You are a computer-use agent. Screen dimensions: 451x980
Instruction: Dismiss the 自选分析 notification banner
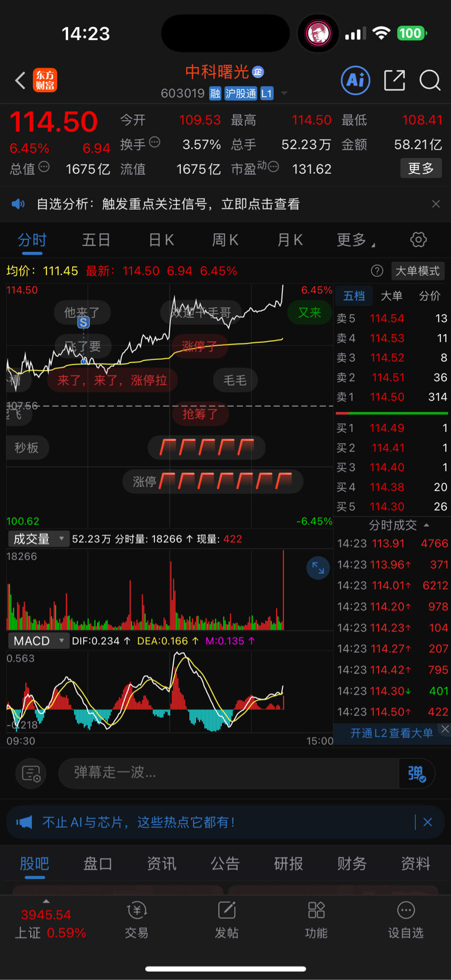(436, 204)
